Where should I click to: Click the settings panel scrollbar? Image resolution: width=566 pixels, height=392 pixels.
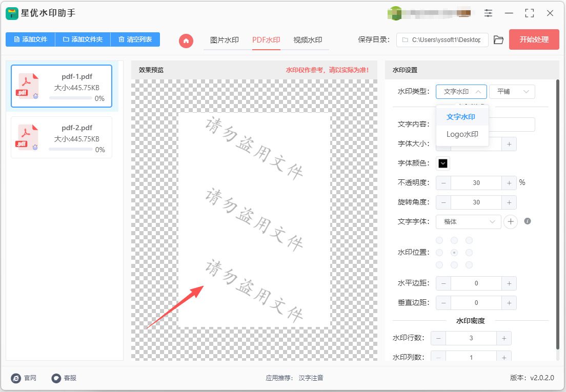(557, 215)
